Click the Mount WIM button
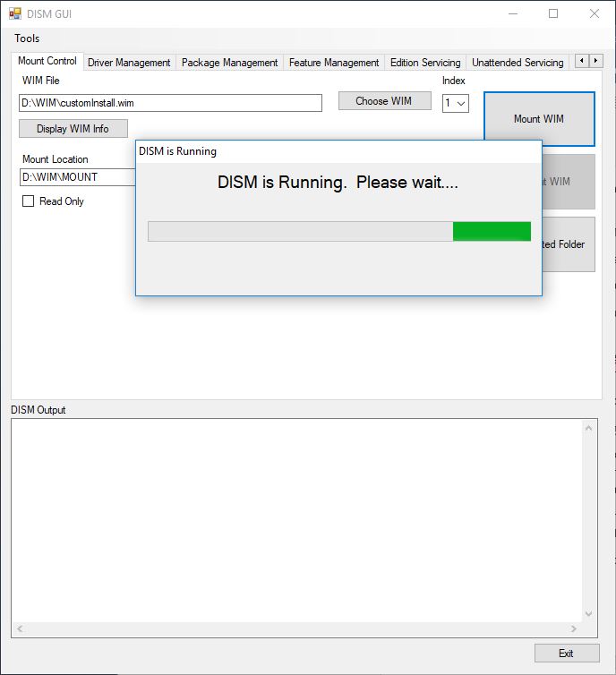The width and height of the screenshot is (616, 675). (x=539, y=119)
